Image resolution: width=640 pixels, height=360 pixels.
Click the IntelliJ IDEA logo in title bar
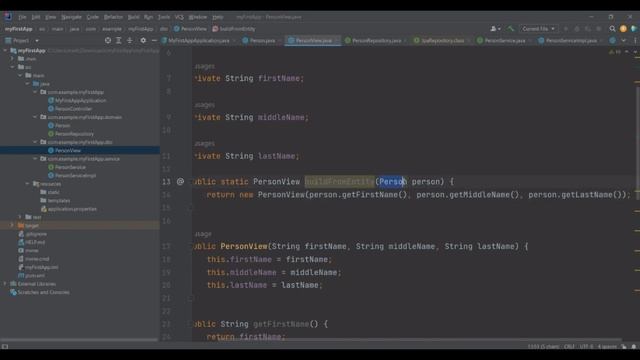click(8, 17)
